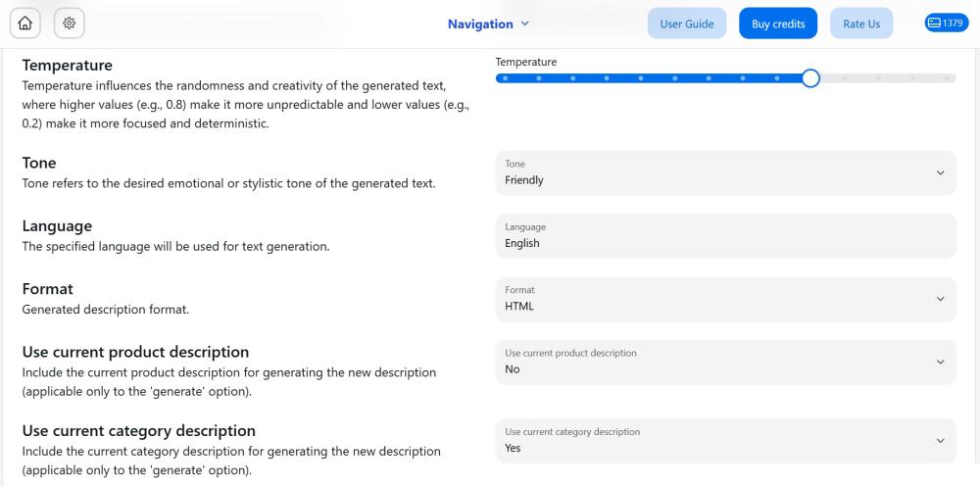Click the Use current category description chevron
The image size is (980, 487).
pyautogui.click(x=940, y=441)
